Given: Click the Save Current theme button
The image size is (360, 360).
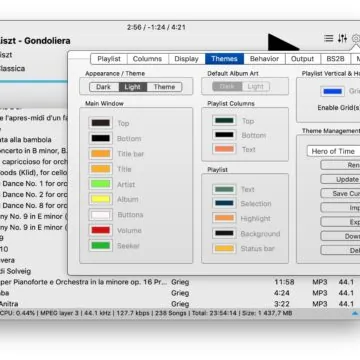Looking at the screenshot, I should 340,194.
